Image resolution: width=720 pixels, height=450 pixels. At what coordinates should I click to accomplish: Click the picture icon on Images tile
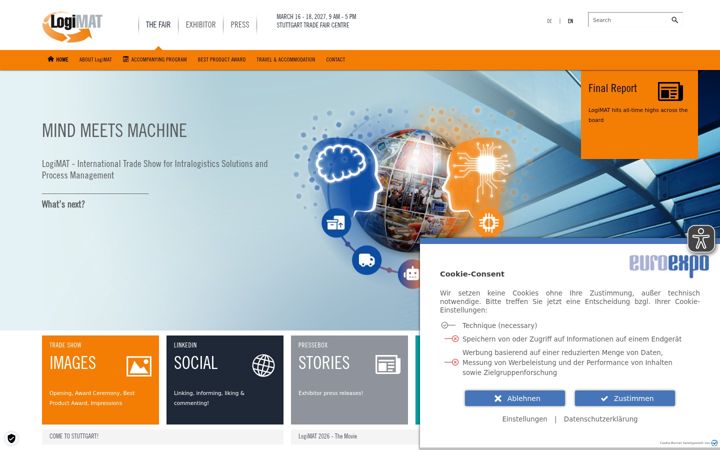(139, 366)
